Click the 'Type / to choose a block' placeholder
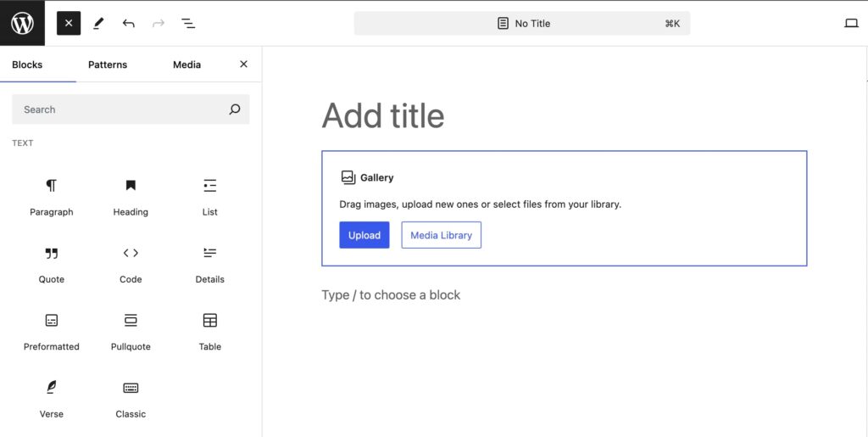The height and width of the screenshot is (437, 868). pos(391,294)
